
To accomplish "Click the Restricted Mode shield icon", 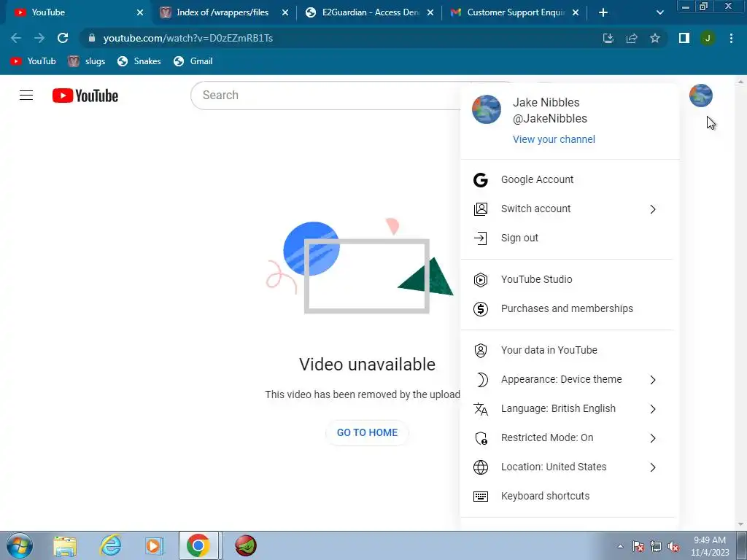I will (x=481, y=438).
